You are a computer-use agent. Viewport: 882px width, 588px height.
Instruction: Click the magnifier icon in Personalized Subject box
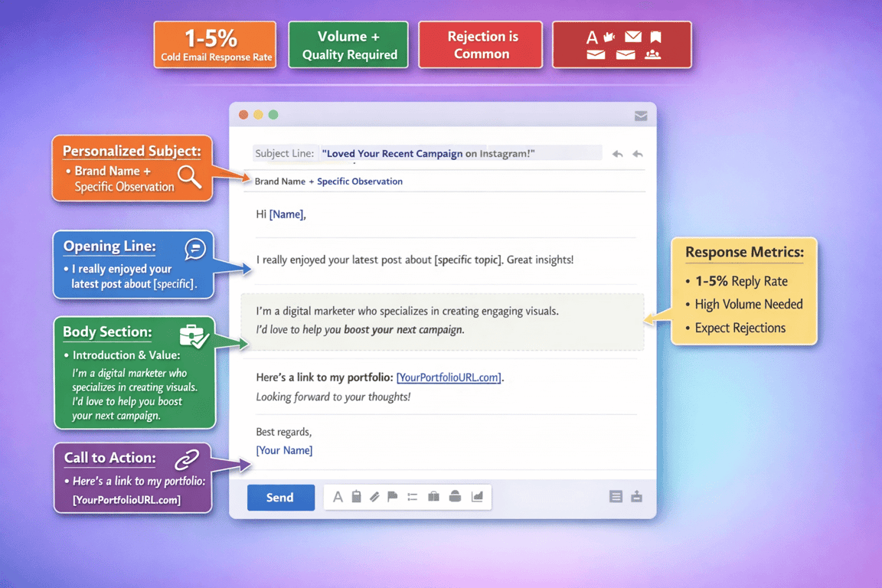(x=190, y=177)
